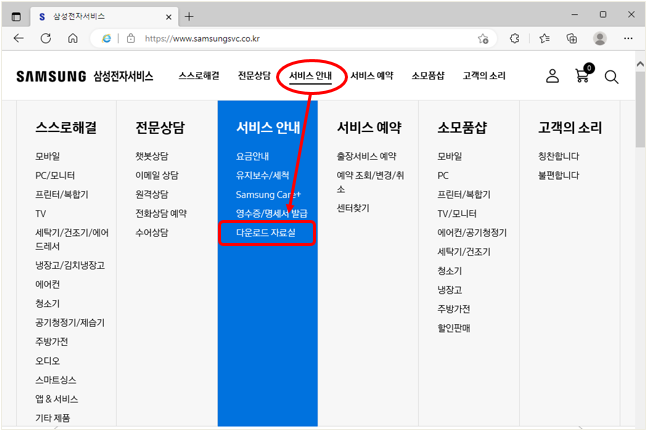Open shopping cart icon
Viewport: 647px width, 431px height.
click(x=583, y=74)
